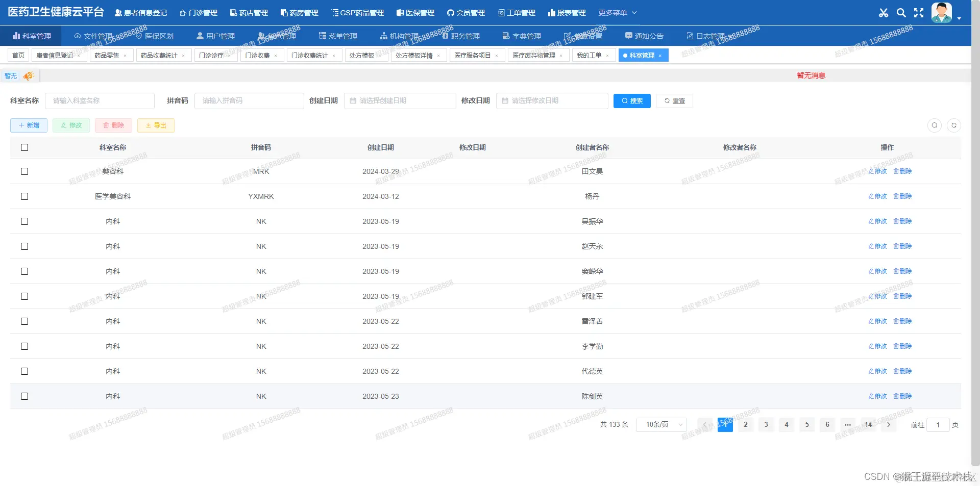Close the 门诊收费 tab
Viewport: 980px width, 486px height.
(276, 56)
